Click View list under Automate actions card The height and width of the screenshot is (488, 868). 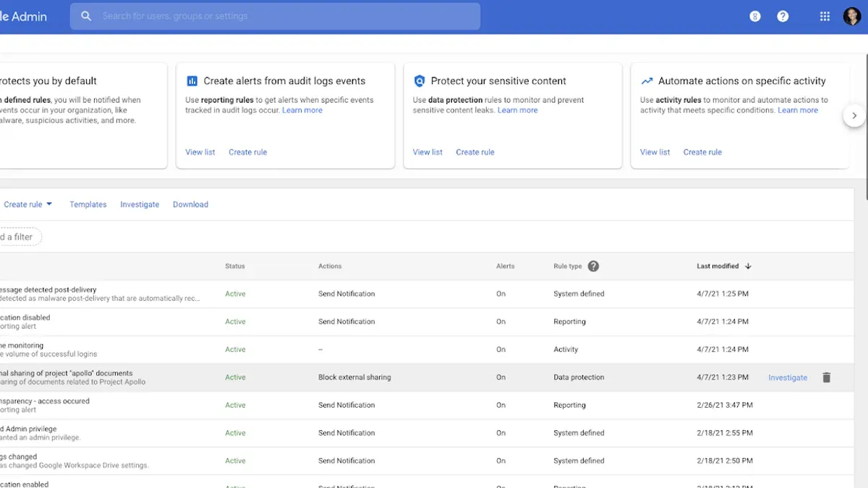655,152
